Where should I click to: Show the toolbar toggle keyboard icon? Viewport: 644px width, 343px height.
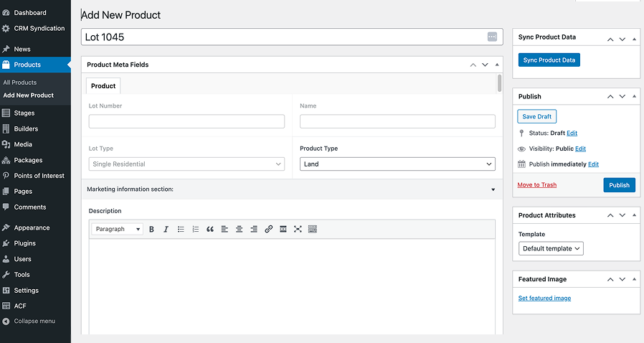point(313,229)
